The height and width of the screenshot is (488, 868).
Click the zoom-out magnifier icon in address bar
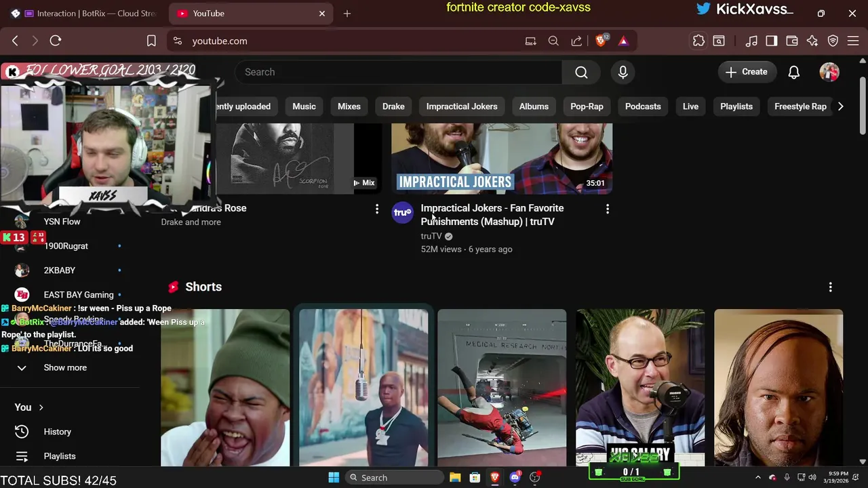pos(553,41)
